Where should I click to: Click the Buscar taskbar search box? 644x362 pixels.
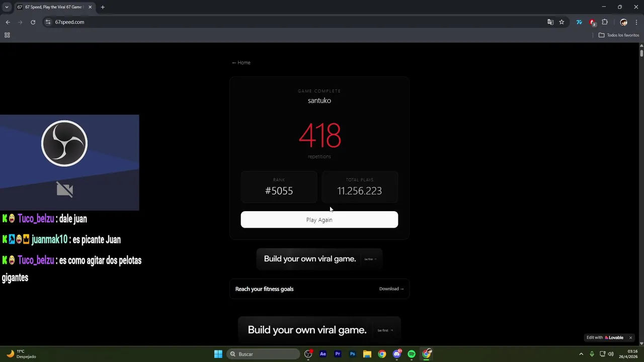(x=263, y=354)
